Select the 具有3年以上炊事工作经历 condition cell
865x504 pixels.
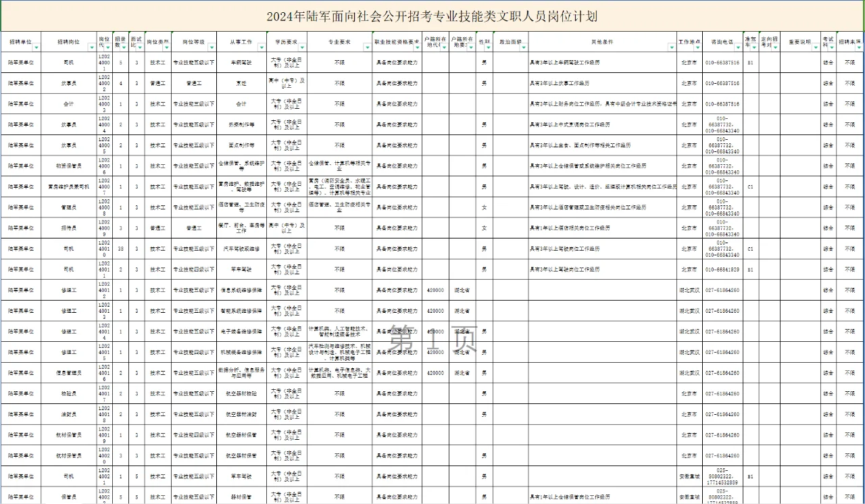pos(602,83)
